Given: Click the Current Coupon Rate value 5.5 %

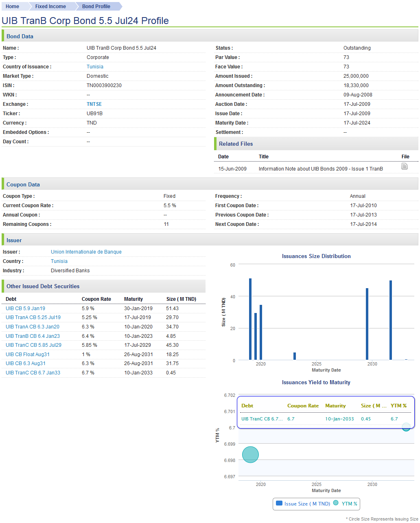Looking at the screenshot, I should point(170,206).
